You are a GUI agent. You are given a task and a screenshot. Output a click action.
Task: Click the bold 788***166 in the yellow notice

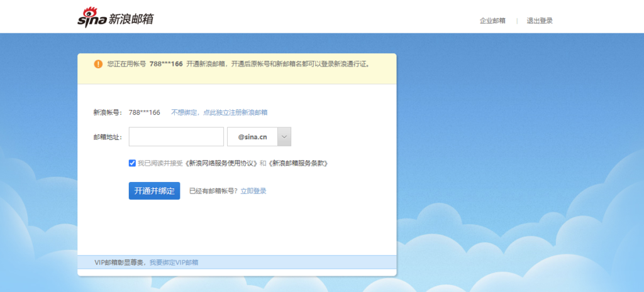point(166,64)
